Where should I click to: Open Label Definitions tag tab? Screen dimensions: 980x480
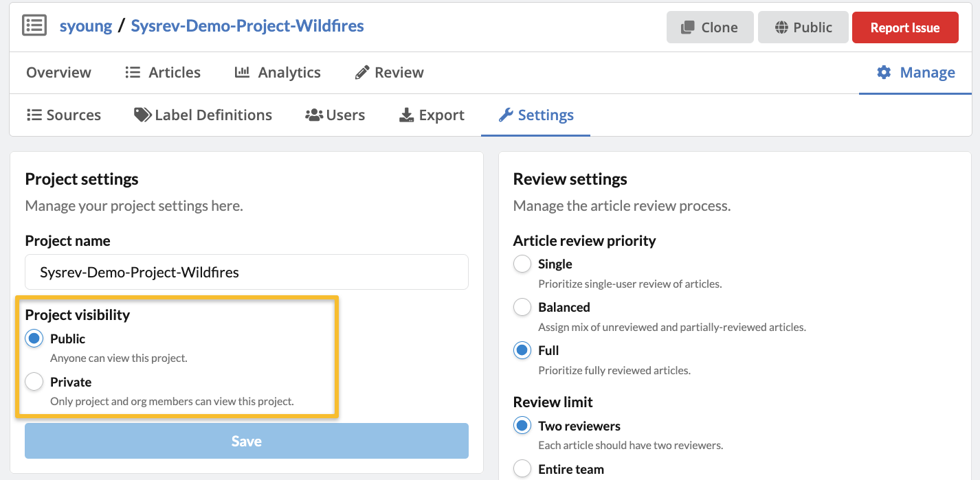click(203, 115)
